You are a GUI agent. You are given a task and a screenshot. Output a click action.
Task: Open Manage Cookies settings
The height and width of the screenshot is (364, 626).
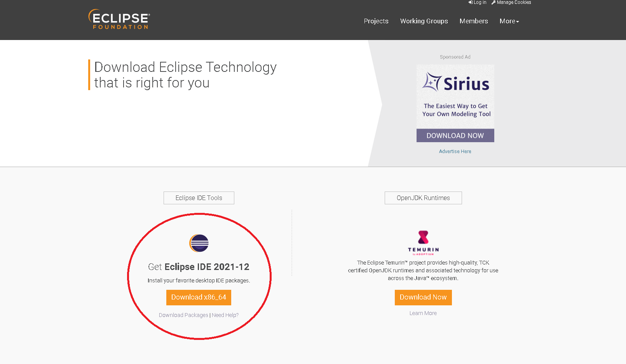(x=511, y=2)
